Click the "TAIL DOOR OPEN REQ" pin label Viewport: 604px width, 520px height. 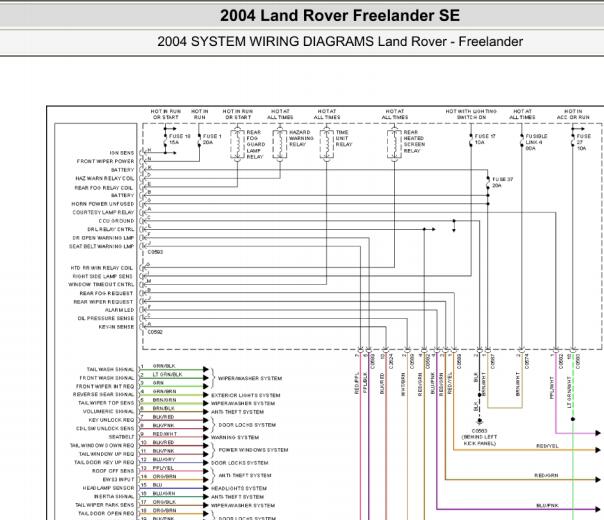pos(106,513)
